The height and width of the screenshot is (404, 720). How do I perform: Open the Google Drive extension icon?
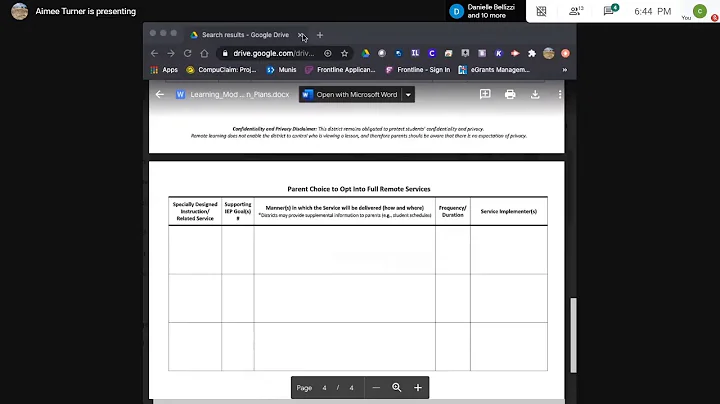[366, 53]
